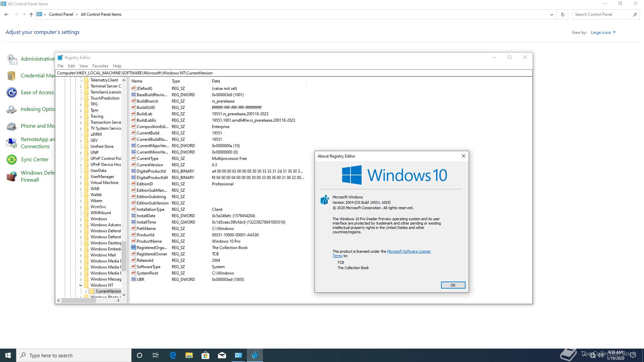Select the ProductName value row
This screenshot has width=644, height=362.
(218, 241)
